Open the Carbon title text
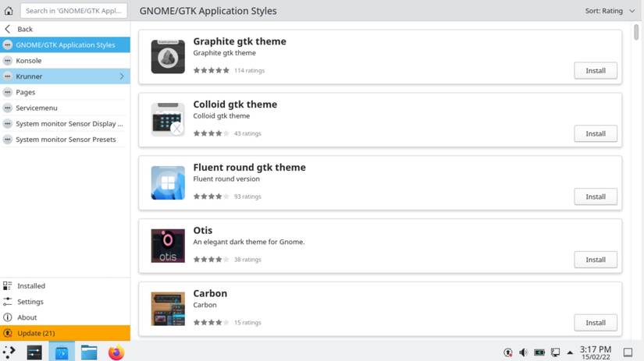This screenshot has height=361, width=644. 210,293
